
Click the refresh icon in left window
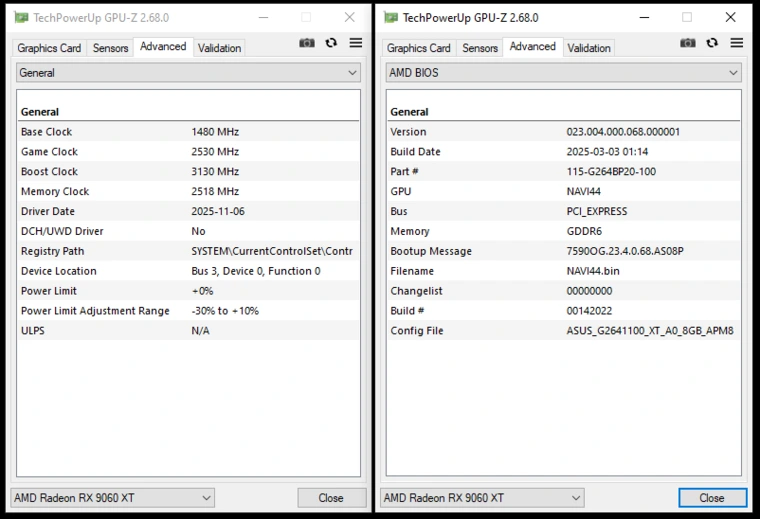331,43
